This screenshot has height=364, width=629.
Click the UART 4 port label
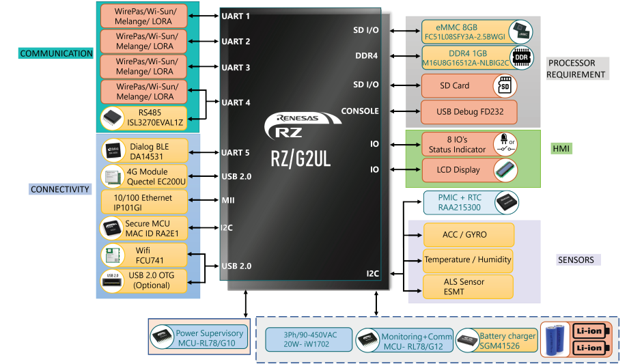click(x=236, y=102)
